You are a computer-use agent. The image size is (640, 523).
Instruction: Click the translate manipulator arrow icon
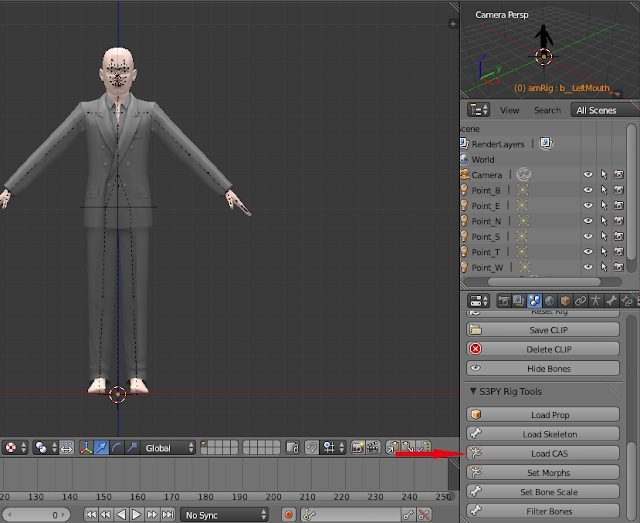(102, 448)
